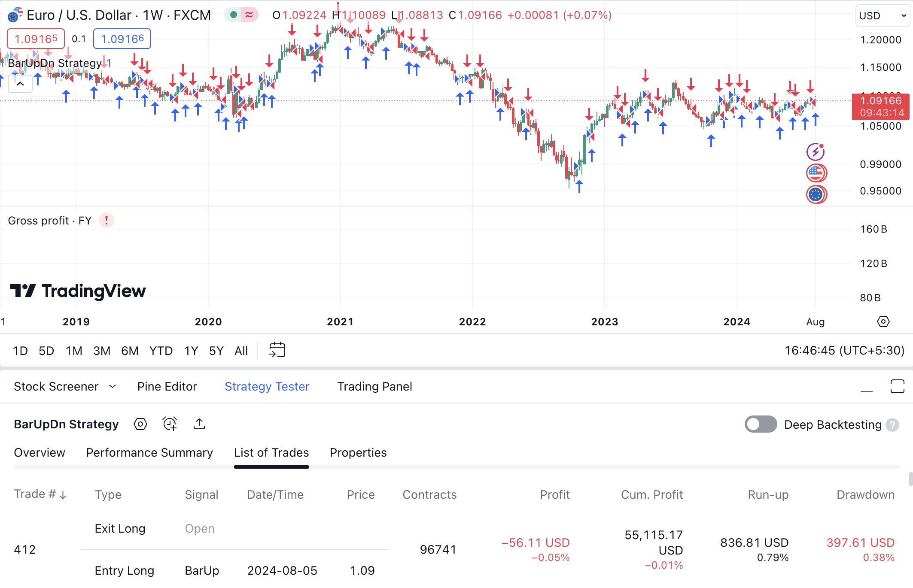Viewport: 913px width, 588px height.
Task: Click the Run-up column header
Action: tap(768, 495)
